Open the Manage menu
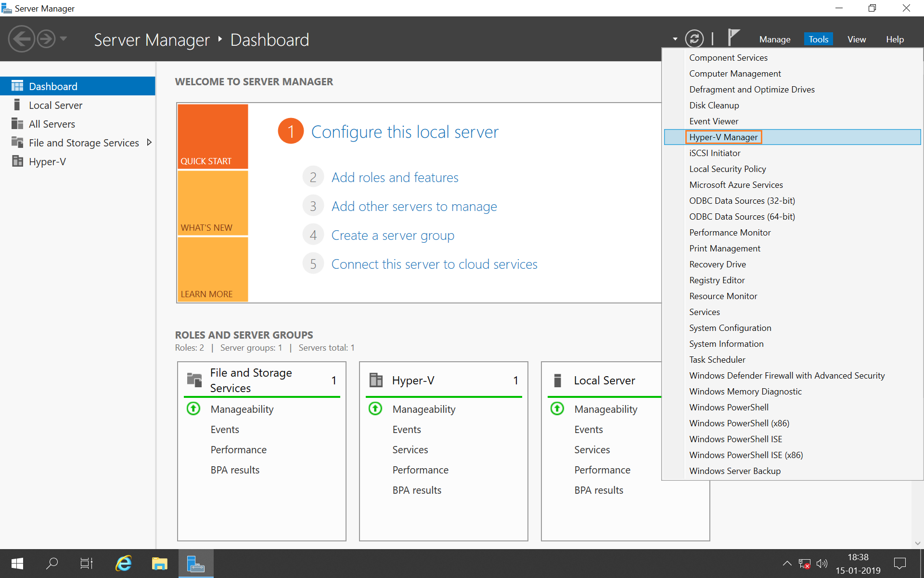Screen dimensions: 924x578 click(x=775, y=39)
